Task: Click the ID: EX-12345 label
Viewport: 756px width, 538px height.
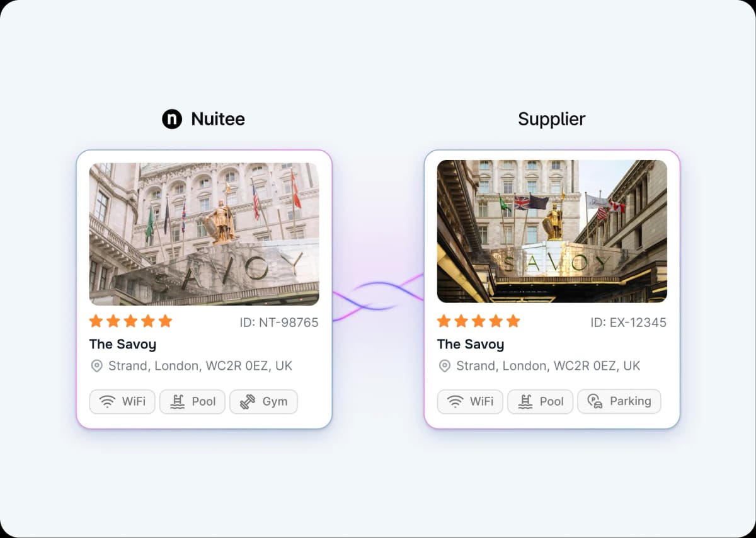Action: tap(628, 323)
